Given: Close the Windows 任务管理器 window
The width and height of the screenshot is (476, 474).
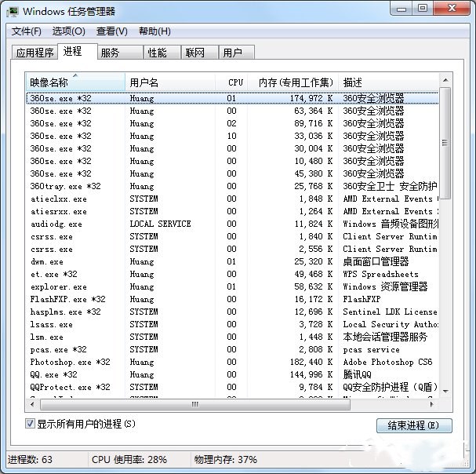Looking at the screenshot, I should 452,9.
